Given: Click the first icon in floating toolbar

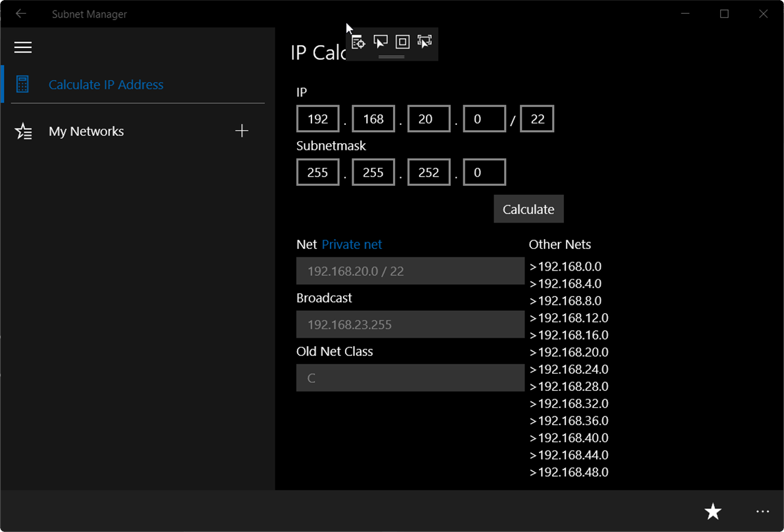Looking at the screenshot, I should (358, 42).
